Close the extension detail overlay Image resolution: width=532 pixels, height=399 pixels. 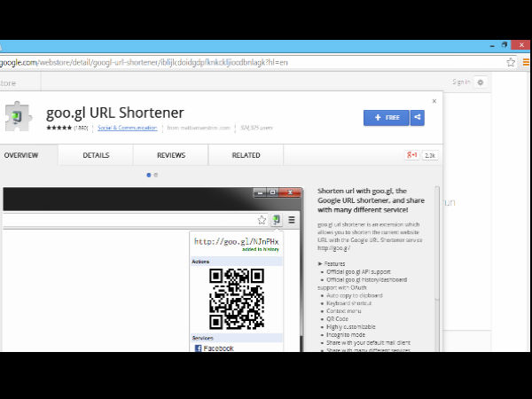pos(434,99)
